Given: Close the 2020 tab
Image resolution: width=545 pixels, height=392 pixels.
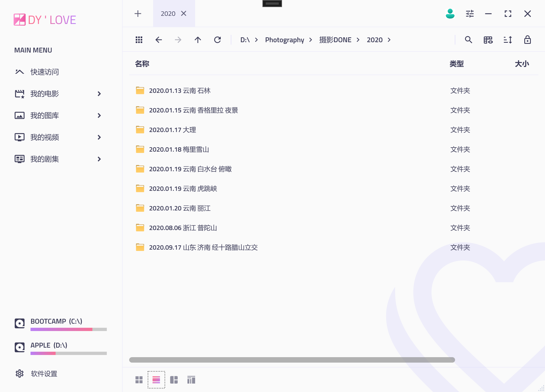Looking at the screenshot, I should (184, 14).
